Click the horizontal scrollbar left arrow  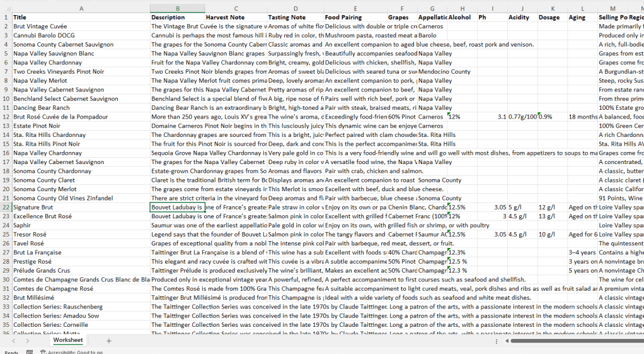coord(506,341)
